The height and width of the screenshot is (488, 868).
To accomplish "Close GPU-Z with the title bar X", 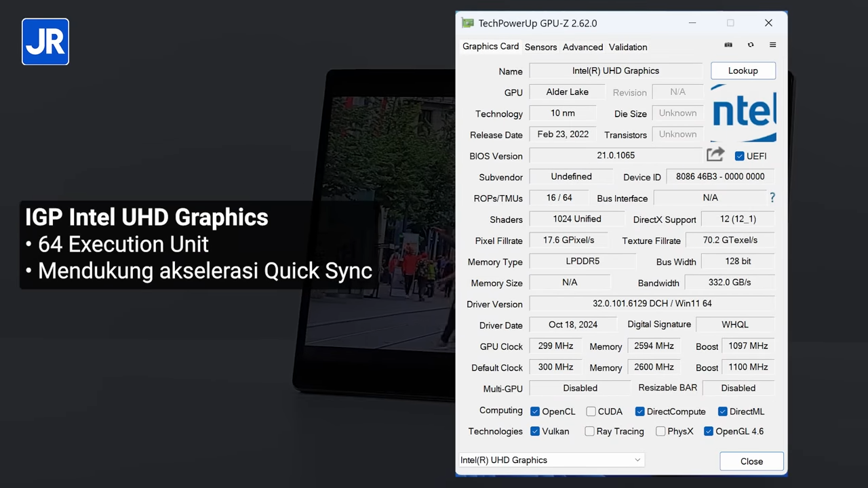I will tap(768, 23).
